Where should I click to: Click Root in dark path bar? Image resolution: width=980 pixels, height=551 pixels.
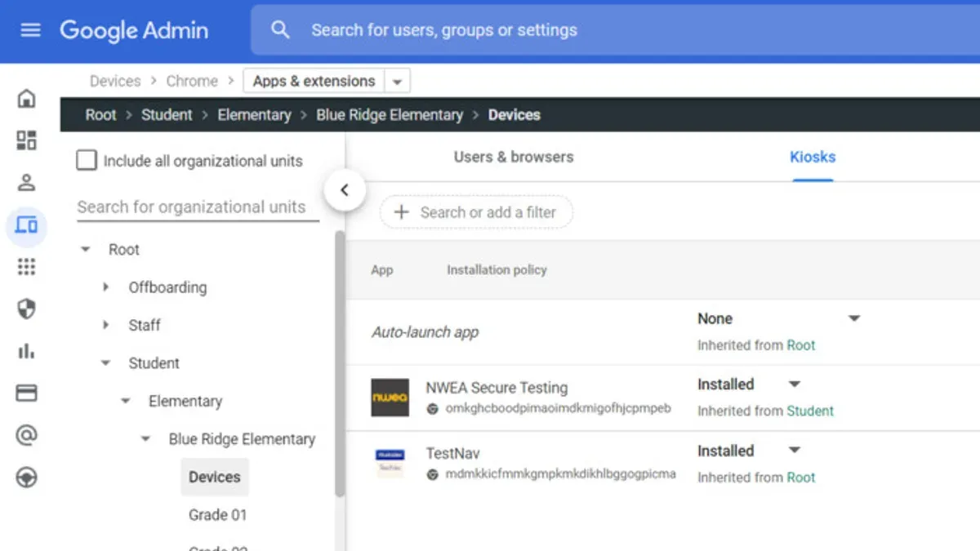pyautogui.click(x=101, y=115)
